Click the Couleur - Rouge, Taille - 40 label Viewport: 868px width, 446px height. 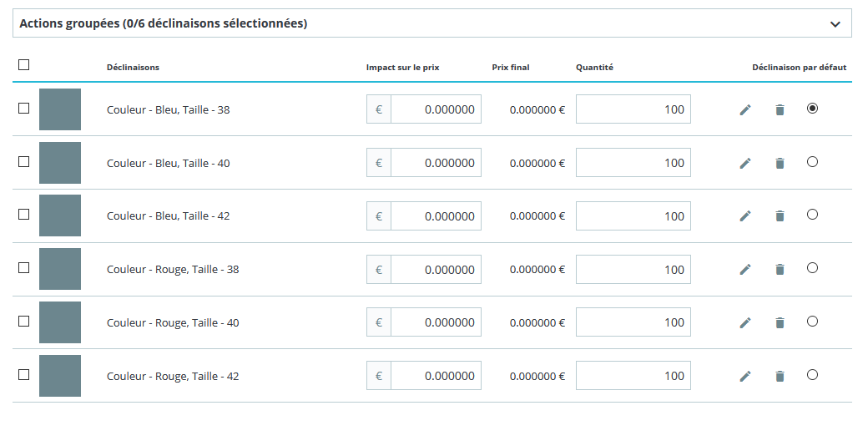[x=173, y=323]
